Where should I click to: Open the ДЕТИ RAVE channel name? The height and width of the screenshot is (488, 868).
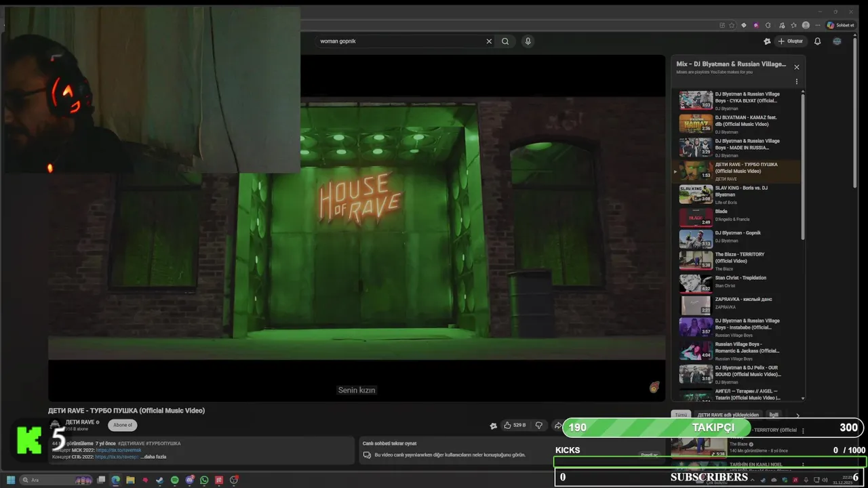80,422
